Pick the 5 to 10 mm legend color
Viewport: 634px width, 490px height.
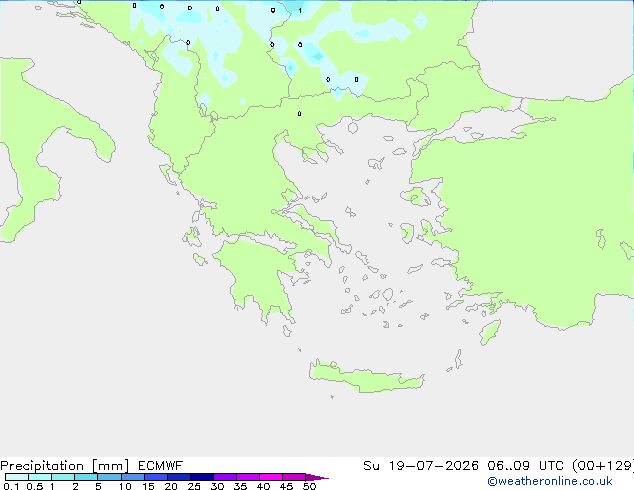coord(109,477)
